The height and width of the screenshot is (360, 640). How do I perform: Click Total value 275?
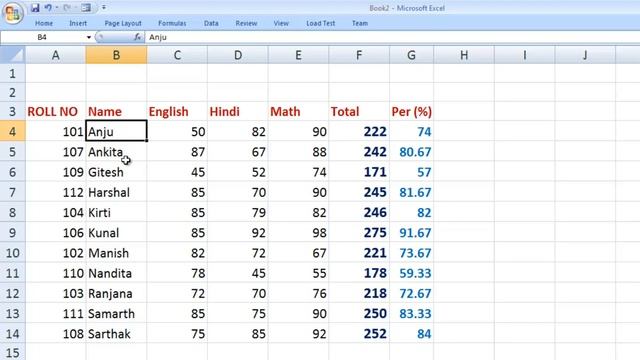point(359,233)
